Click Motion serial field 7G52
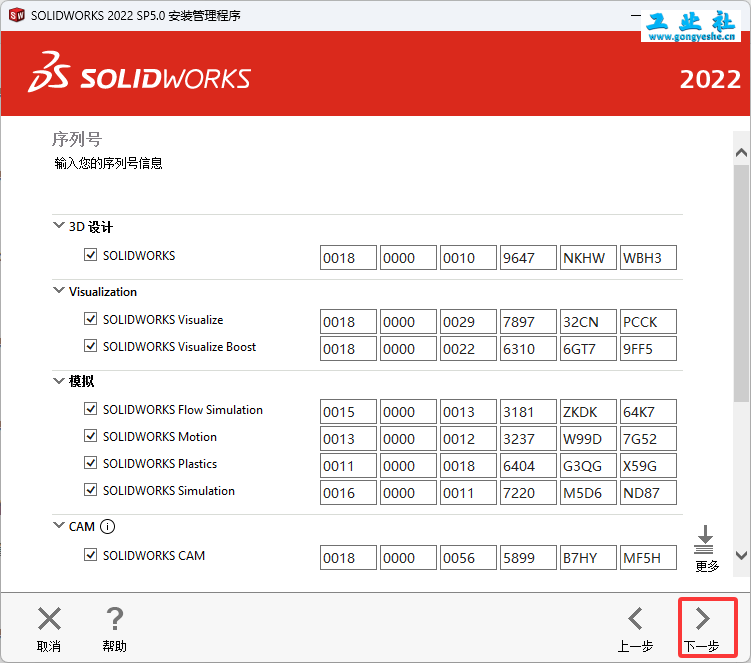Screen dimensions: 751x663 point(648,438)
